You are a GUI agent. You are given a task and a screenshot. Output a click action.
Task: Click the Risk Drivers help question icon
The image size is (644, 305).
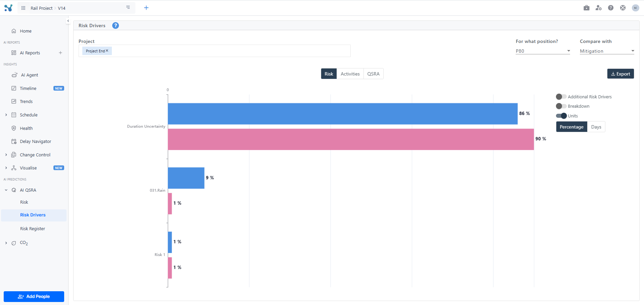click(x=115, y=26)
